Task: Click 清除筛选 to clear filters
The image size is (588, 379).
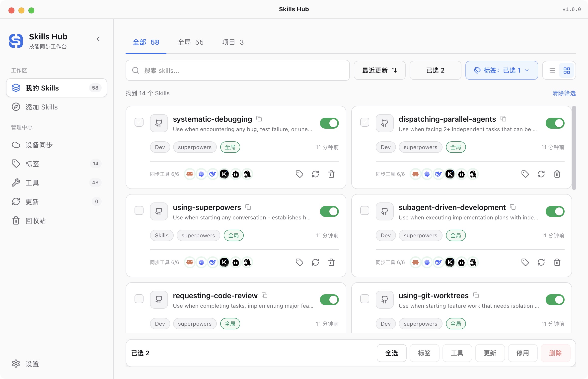Action: coord(564,93)
